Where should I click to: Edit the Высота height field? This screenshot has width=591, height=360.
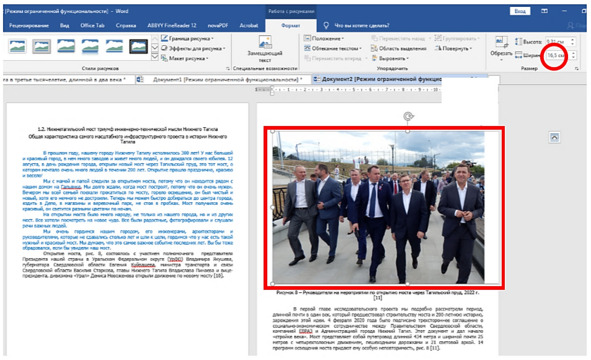pyautogui.click(x=557, y=41)
